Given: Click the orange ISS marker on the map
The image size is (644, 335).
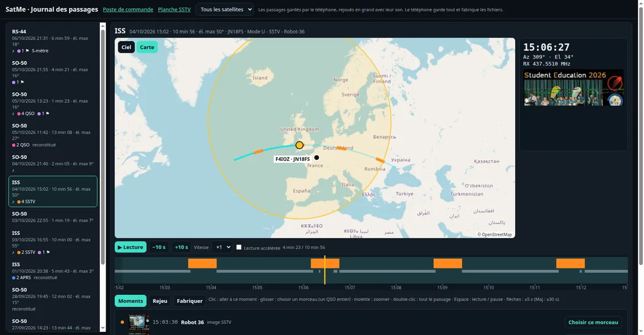Looking at the screenshot, I should 299,145.
